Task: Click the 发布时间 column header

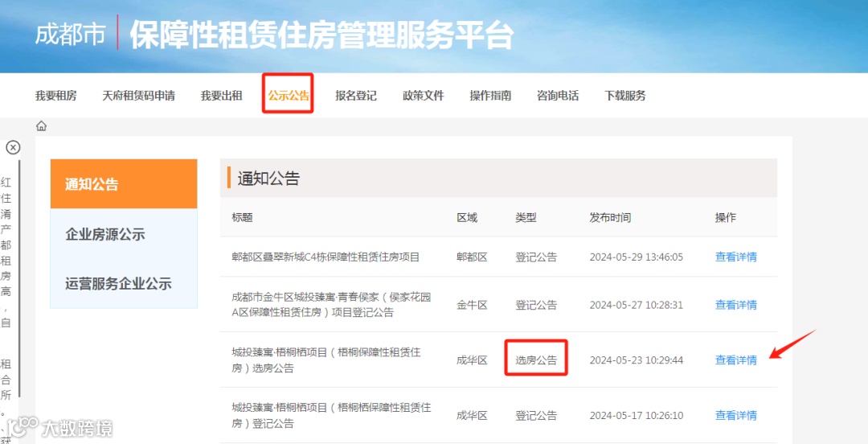Action: (x=610, y=218)
